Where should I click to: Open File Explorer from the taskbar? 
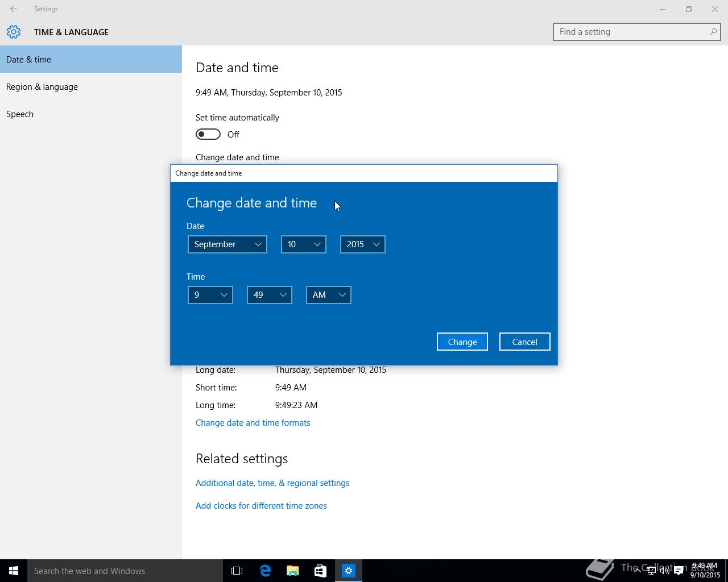pos(293,571)
